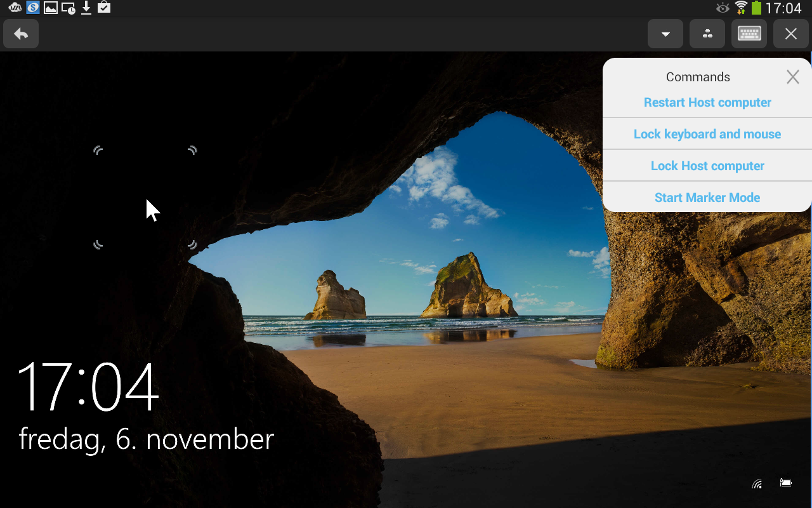Tap the back arrow button
812x508 pixels.
point(21,34)
